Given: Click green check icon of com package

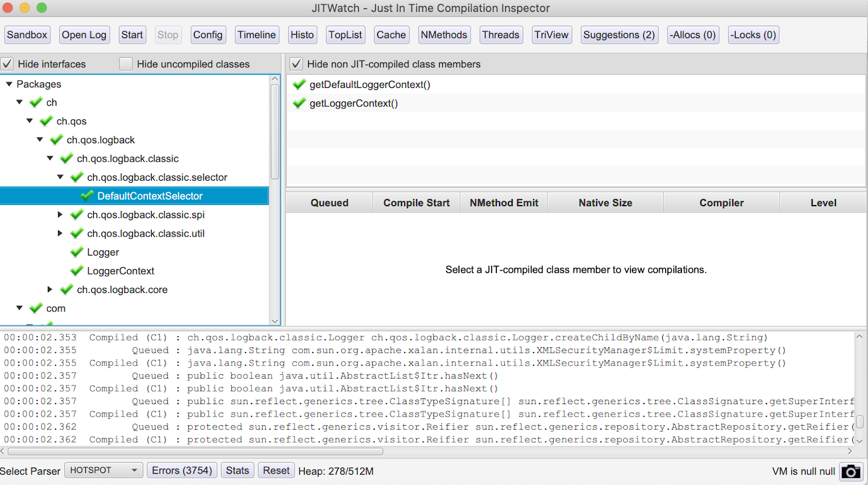Looking at the screenshot, I should pos(36,308).
